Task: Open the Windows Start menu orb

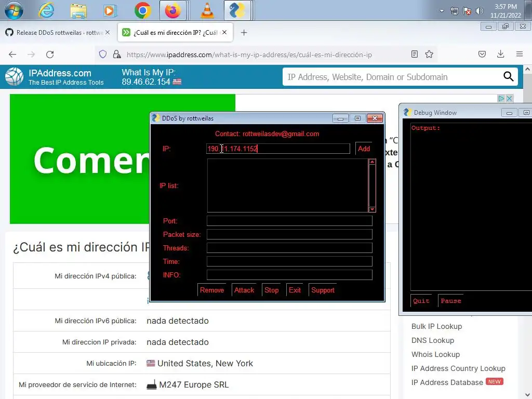Action: (x=14, y=10)
